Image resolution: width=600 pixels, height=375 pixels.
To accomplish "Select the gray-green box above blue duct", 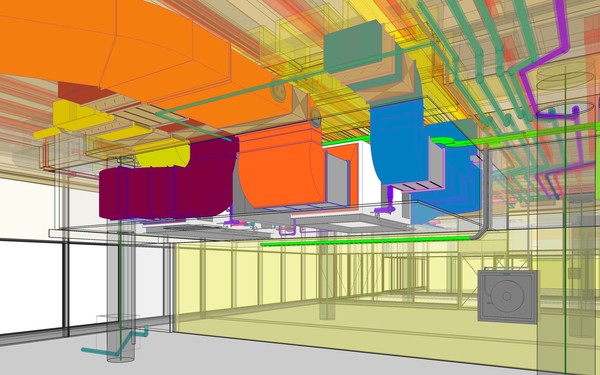I will pos(353,47).
